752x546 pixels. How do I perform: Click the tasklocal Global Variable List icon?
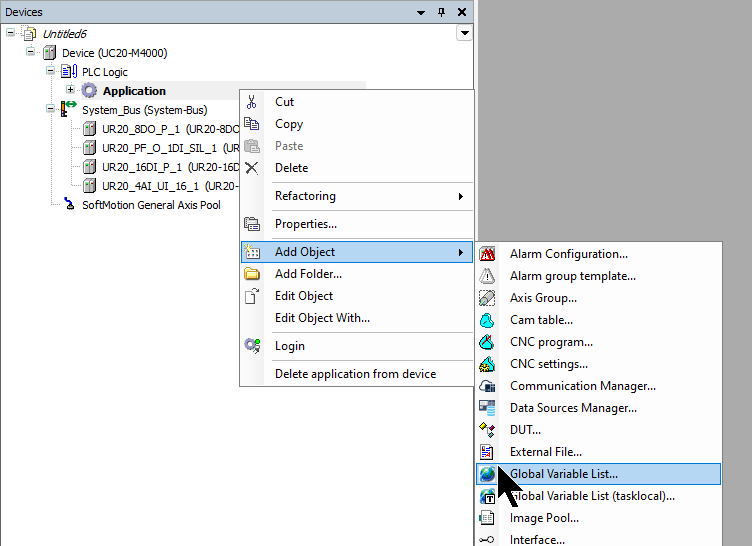point(487,496)
